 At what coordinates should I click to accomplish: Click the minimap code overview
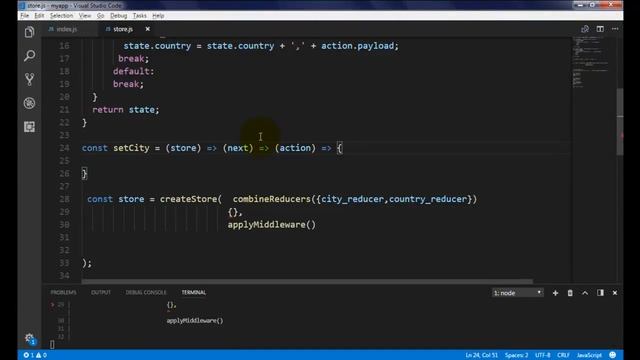coord(593,61)
